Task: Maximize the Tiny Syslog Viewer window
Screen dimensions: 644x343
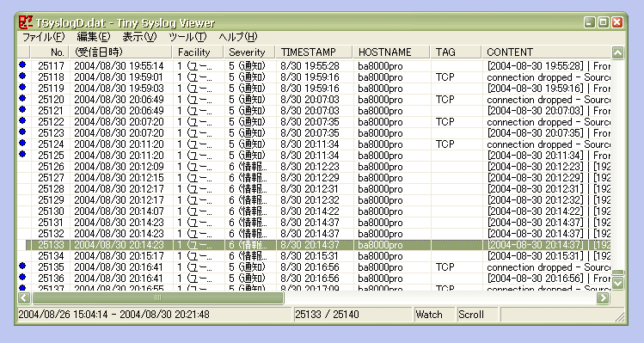Action: (604, 22)
